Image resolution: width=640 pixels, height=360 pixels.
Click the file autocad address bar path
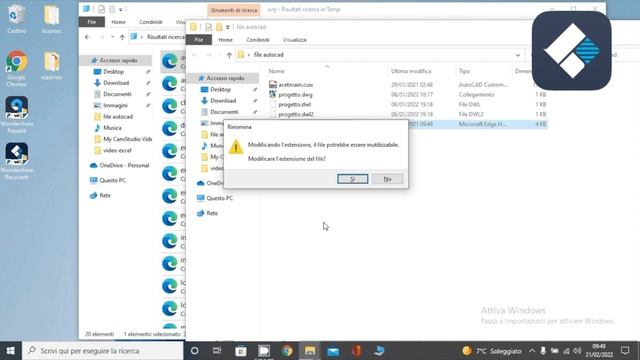[x=268, y=55]
